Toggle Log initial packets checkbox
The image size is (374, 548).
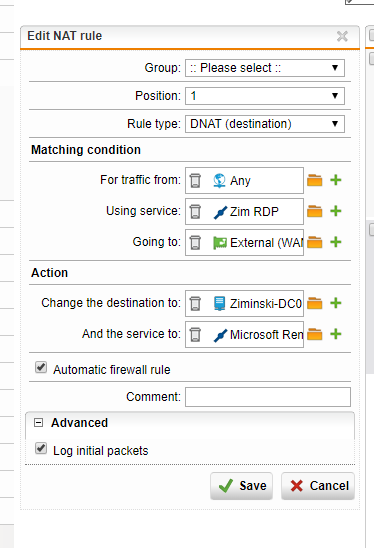click(41, 448)
